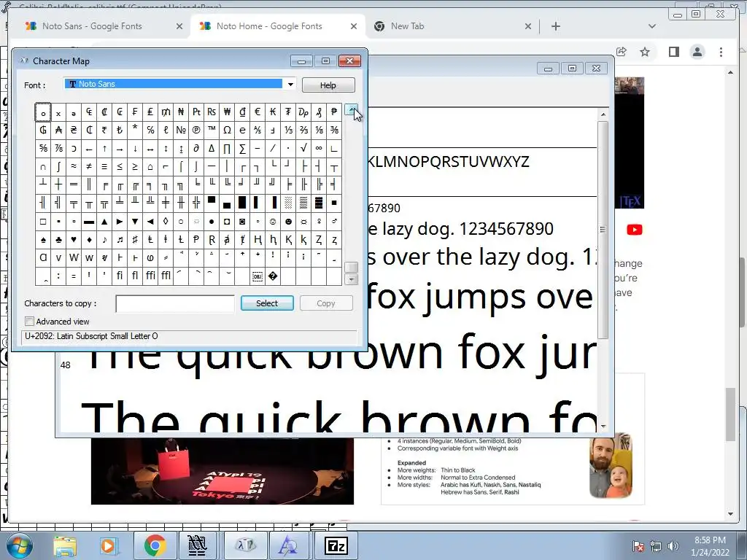747x560 pixels.
Task: Open the Chrome three-dot menu
Action: [x=721, y=52]
